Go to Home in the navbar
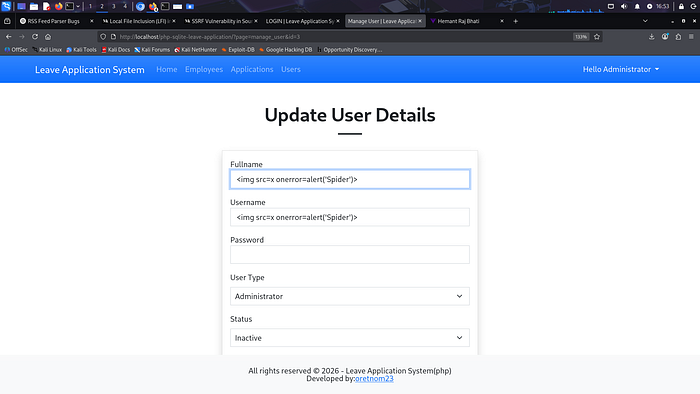Screen dimensions: 700x394 tap(167, 69)
